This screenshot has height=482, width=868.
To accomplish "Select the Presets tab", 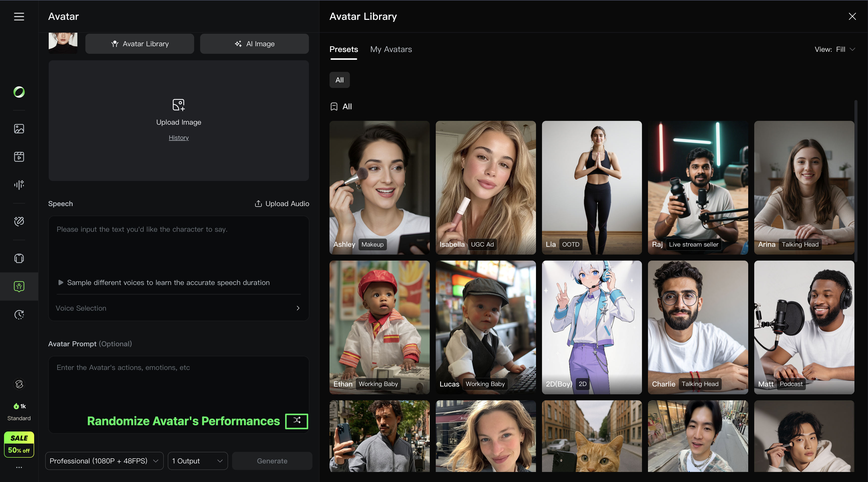I will pyautogui.click(x=343, y=49).
